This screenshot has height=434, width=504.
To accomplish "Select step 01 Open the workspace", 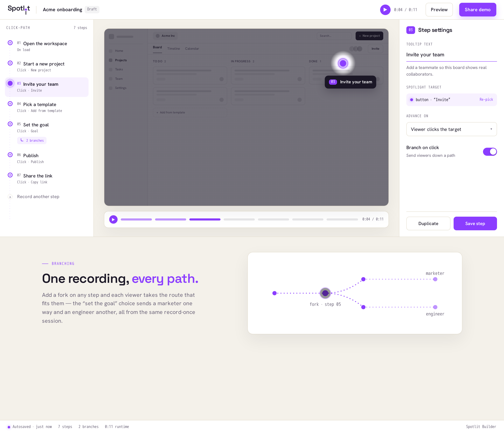I will (x=47, y=47).
